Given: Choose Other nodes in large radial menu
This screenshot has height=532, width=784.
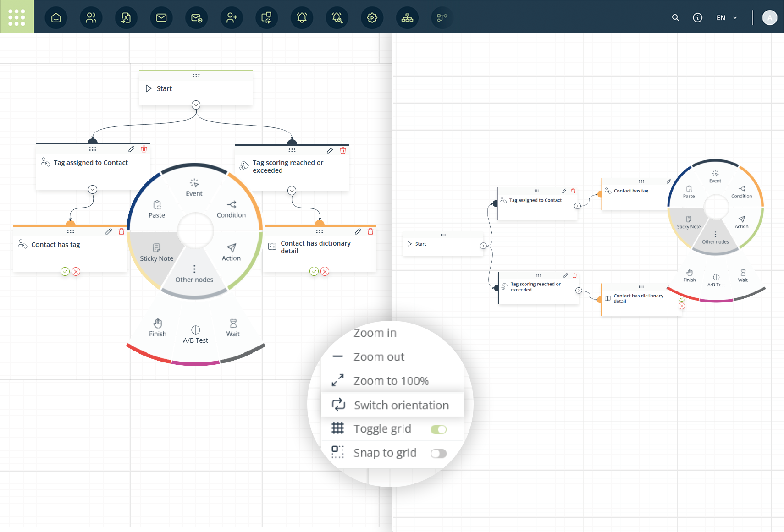Looking at the screenshot, I should [194, 274].
